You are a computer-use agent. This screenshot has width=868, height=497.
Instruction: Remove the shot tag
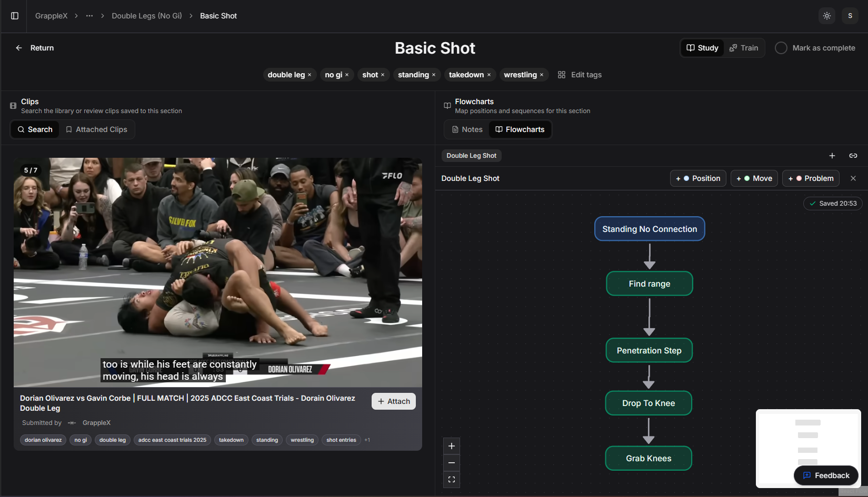[x=383, y=75]
